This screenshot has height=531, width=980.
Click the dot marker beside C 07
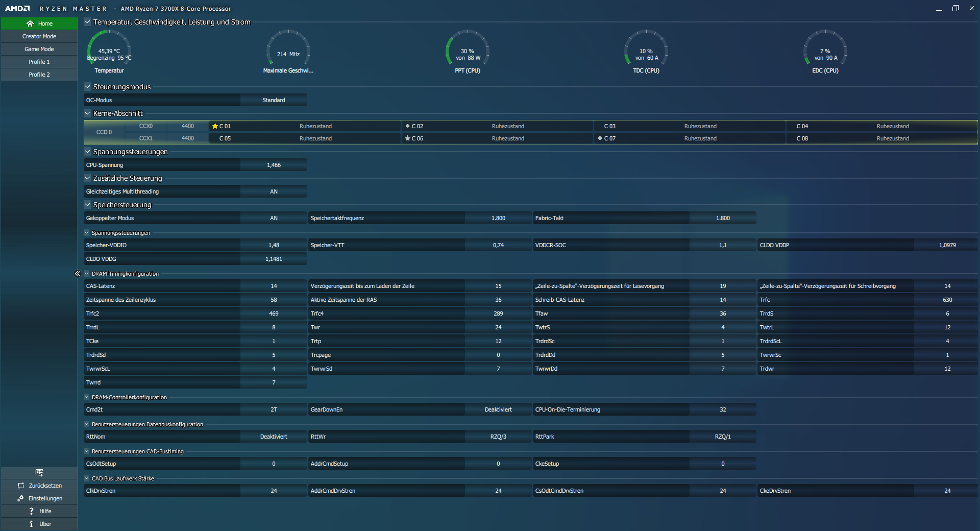(x=600, y=138)
